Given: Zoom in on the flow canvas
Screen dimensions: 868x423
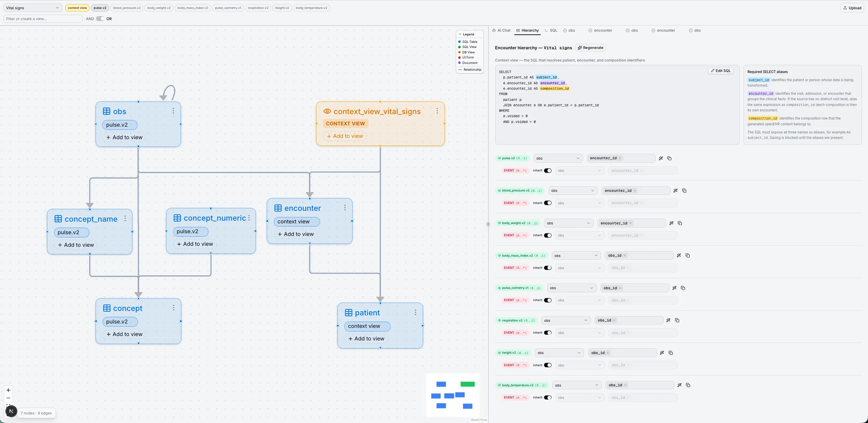Looking at the screenshot, I should [x=8, y=390].
